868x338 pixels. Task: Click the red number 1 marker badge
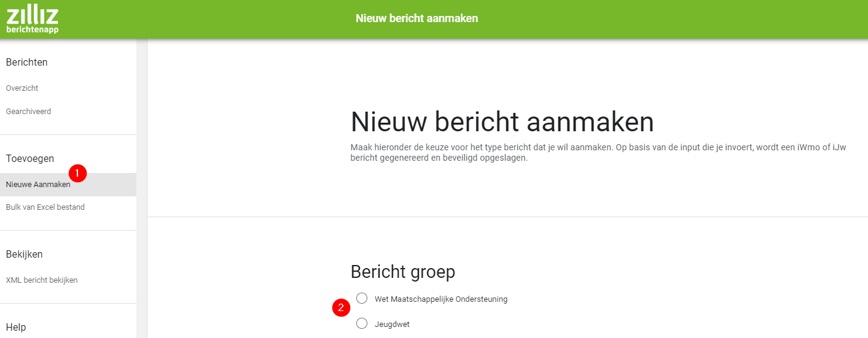click(x=77, y=174)
